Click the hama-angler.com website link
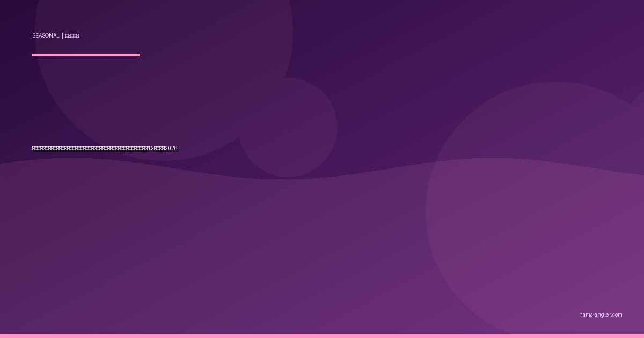Screen dimensions: 644x338 [x=601, y=315]
